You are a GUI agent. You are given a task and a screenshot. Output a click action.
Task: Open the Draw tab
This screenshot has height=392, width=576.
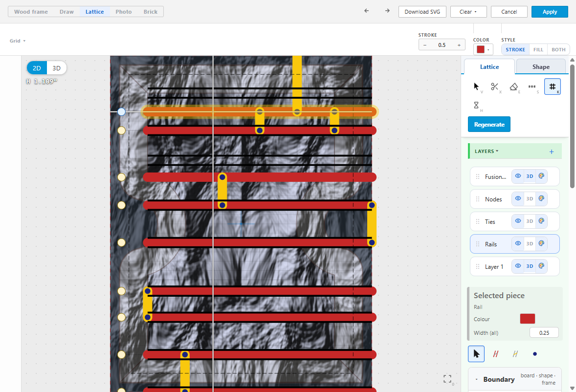[x=66, y=12]
